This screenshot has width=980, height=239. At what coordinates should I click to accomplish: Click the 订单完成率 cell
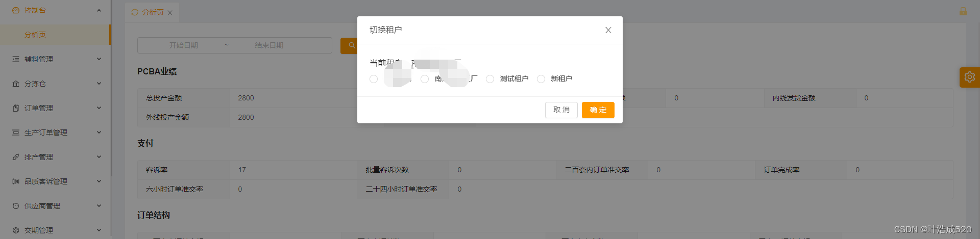click(x=801, y=170)
